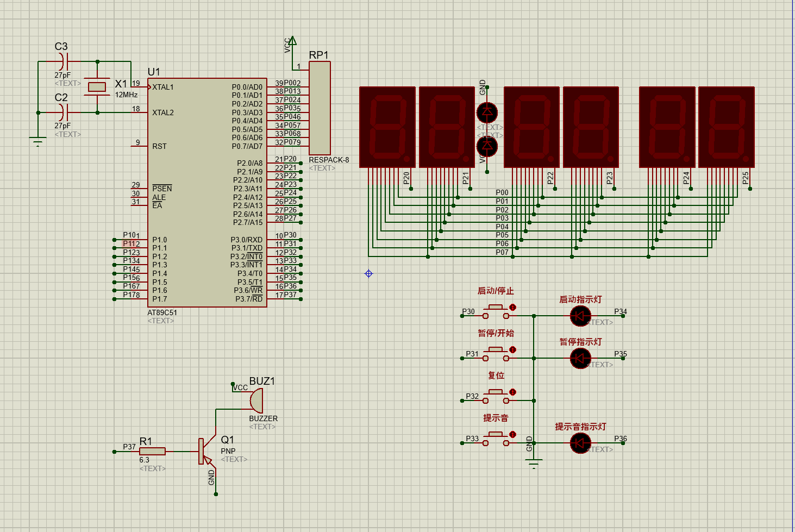Select the 暂停指示灯 LED symbol

(580, 358)
